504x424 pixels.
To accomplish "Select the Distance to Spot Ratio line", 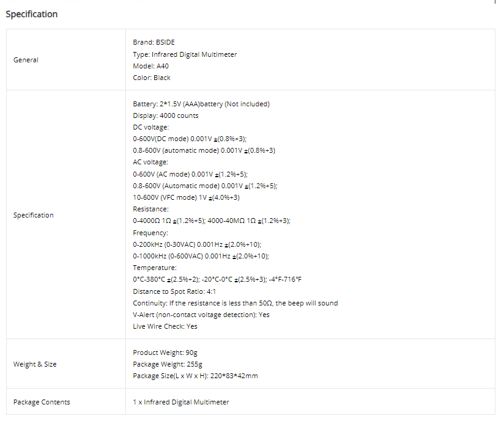I will (x=174, y=291).
